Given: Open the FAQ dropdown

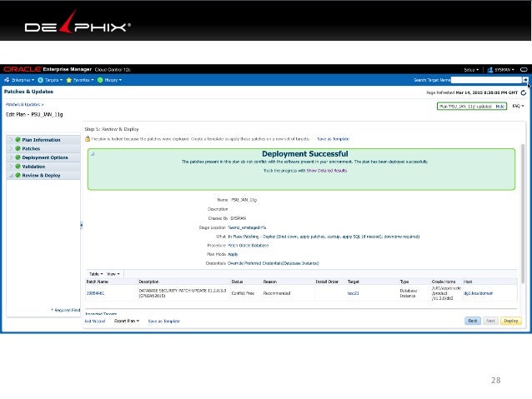Looking at the screenshot, I should pos(518,106).
